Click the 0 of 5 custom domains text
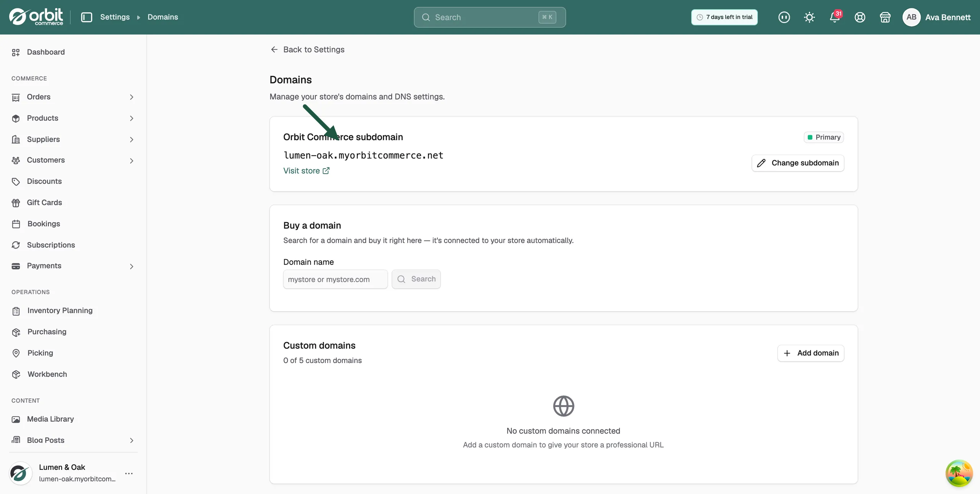980x494 pixels. tap(322, 360)
